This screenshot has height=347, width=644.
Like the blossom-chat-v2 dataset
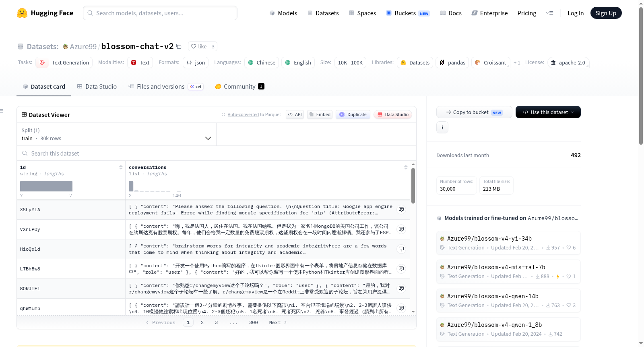click(x=198, y=46)
